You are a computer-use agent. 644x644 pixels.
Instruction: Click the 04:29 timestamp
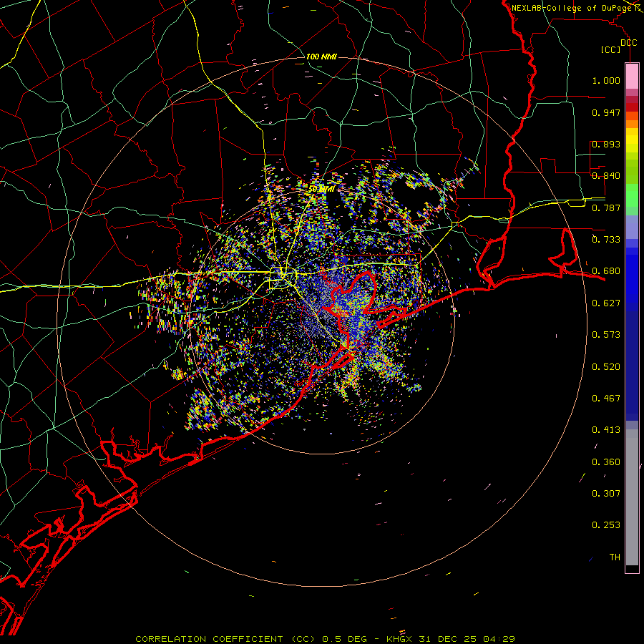click(x=499, y=639)
